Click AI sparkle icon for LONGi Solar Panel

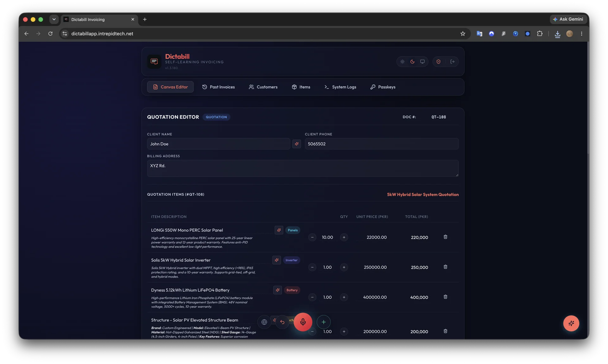279,230
